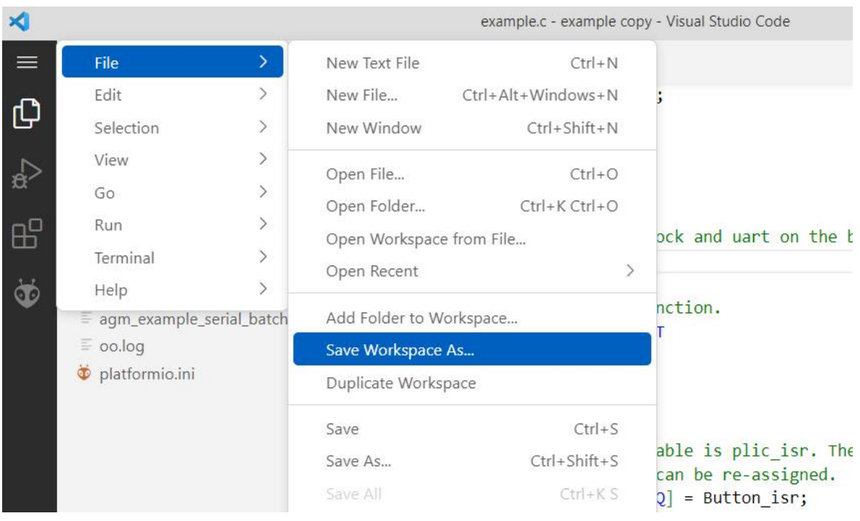Open agm_example_serial_batch file in explorer

193,319
